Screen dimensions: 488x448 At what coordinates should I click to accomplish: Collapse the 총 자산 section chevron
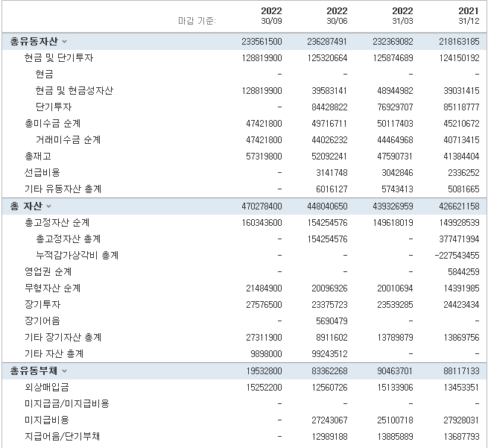click(49, 206)
